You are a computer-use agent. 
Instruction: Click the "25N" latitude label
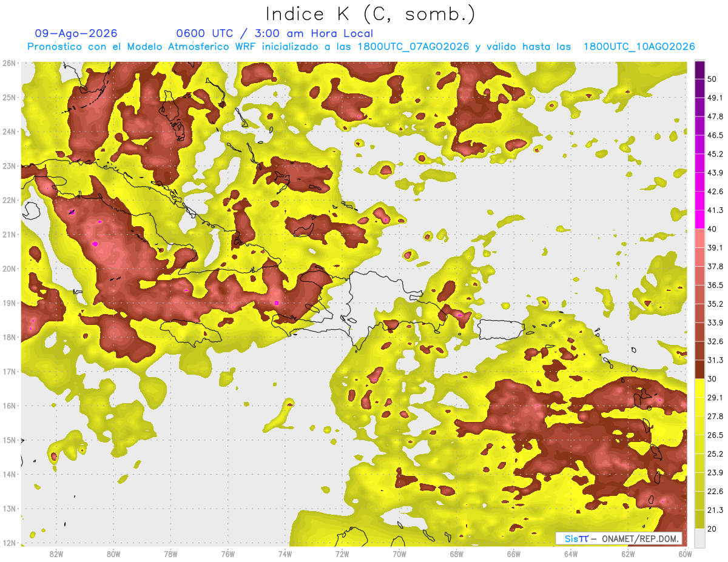point(8,97)
